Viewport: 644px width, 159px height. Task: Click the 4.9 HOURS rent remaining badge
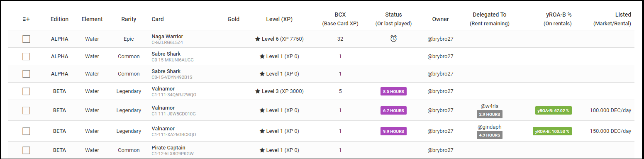click(490, 135)
